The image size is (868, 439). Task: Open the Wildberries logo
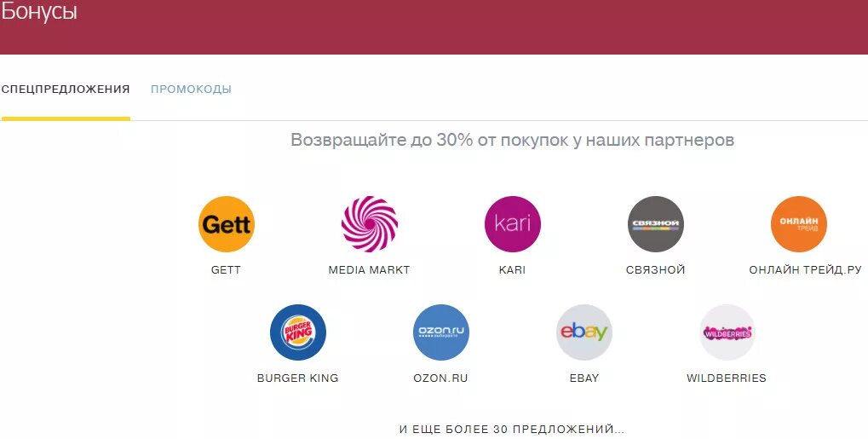tap(727, 332)
